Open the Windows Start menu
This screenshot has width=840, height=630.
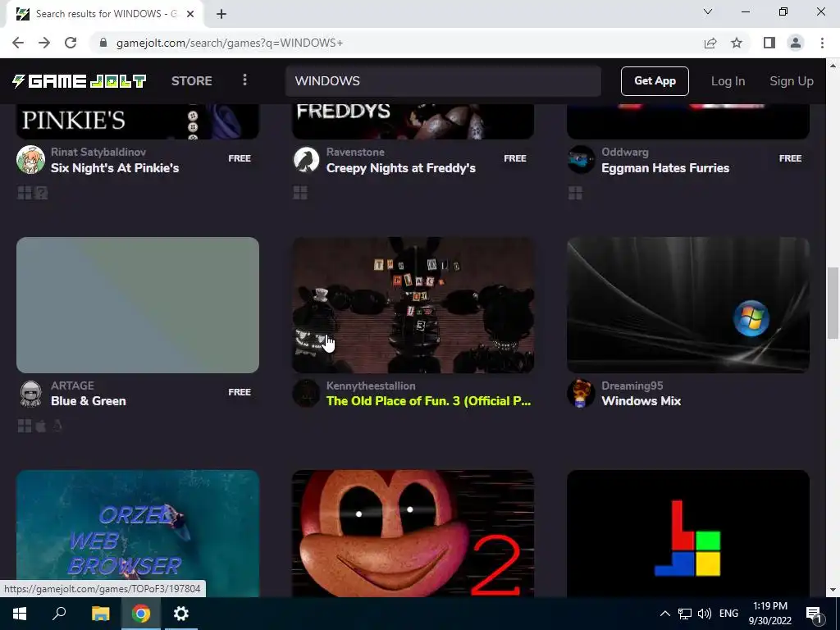[20, 614]
